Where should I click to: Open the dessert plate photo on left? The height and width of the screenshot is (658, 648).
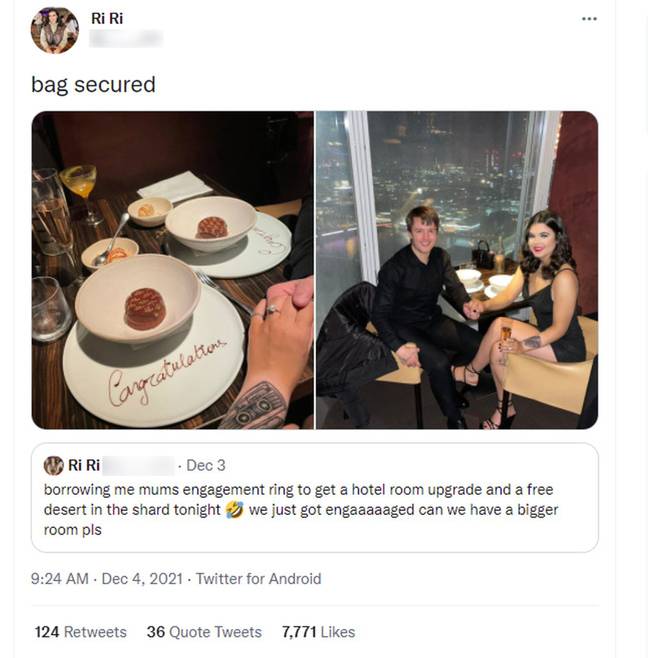click(173, 270)
